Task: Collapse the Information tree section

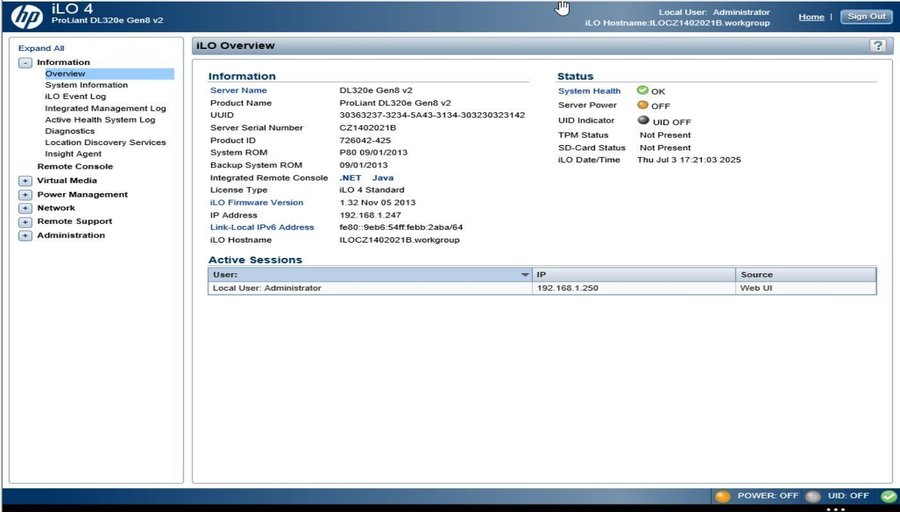Action: tap(25, 63)
